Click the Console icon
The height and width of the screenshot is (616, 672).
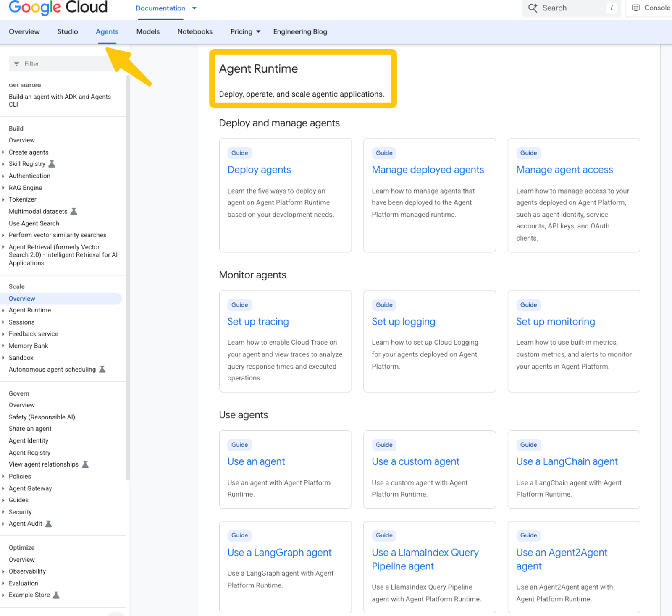[x=636, y=8]
